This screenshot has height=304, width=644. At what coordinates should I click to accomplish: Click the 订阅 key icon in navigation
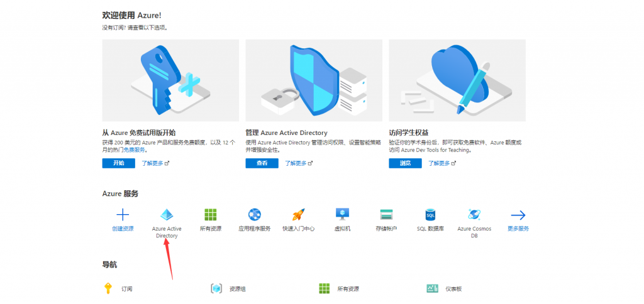click(108, 288)
